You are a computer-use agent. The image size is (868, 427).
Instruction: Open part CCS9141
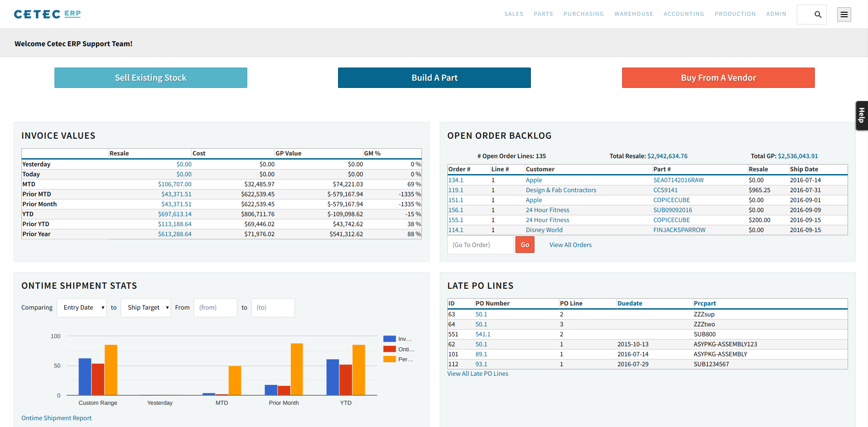(665, 190)
